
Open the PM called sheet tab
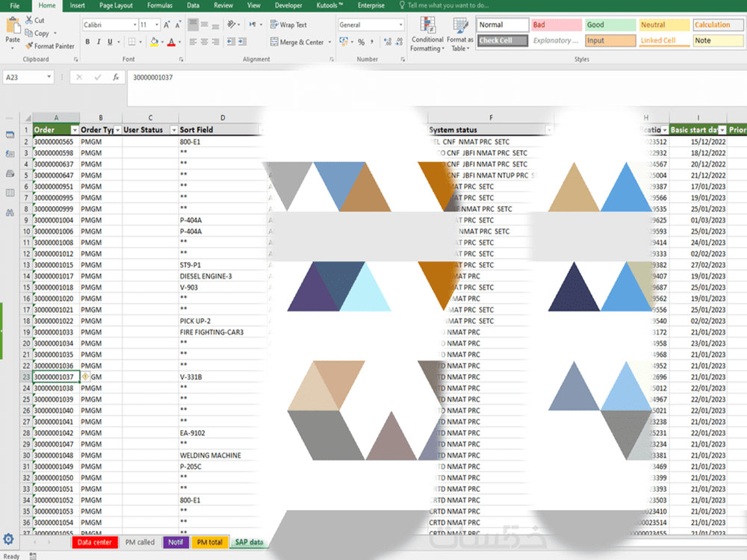point(140,542)
